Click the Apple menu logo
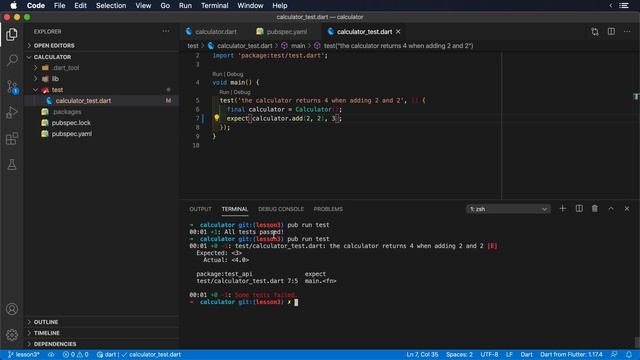 point(13,6)
